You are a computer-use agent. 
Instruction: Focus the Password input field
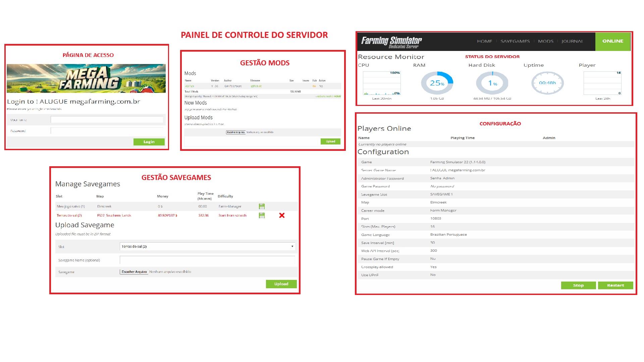pyautogui.click(x=107, y=131)
